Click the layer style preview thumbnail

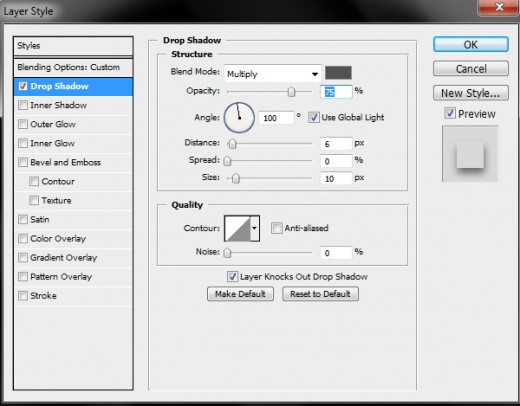click(x=470, y=154)
